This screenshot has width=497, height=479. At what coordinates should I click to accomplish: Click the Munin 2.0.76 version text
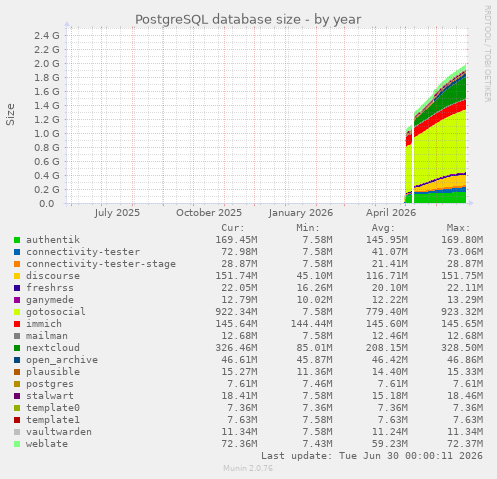tap(248, 468)
